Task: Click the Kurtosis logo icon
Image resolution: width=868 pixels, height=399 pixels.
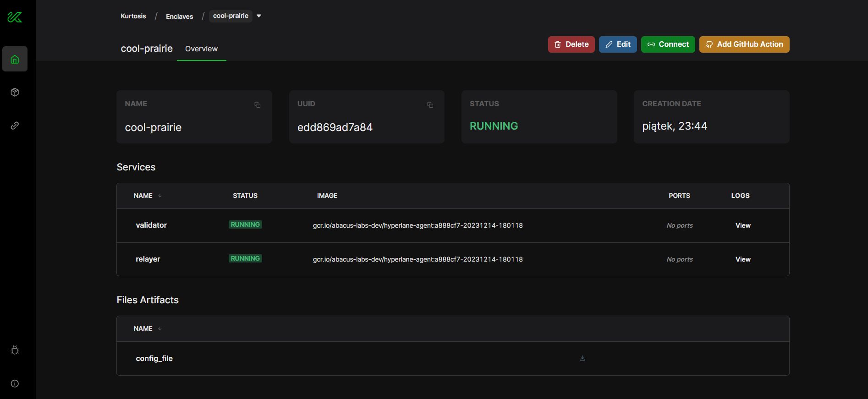Action: (x=15, y=17)
